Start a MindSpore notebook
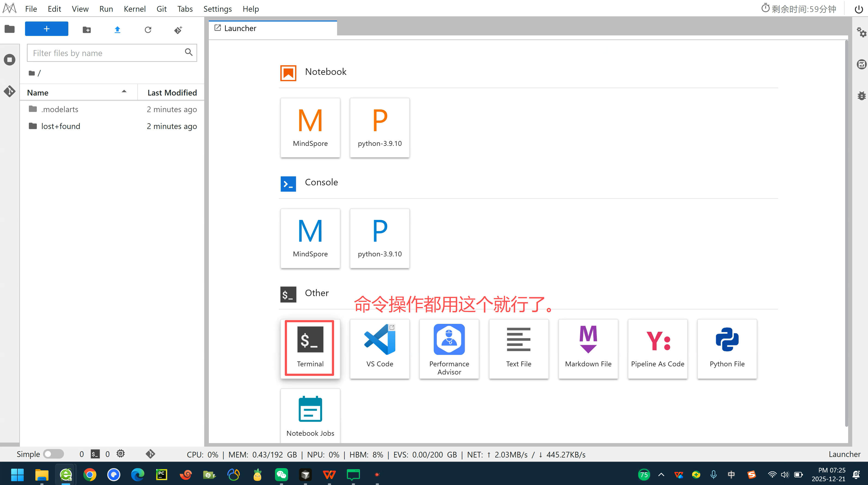The height and width of the screenshot is (485, 868). [x=310, y=127]
